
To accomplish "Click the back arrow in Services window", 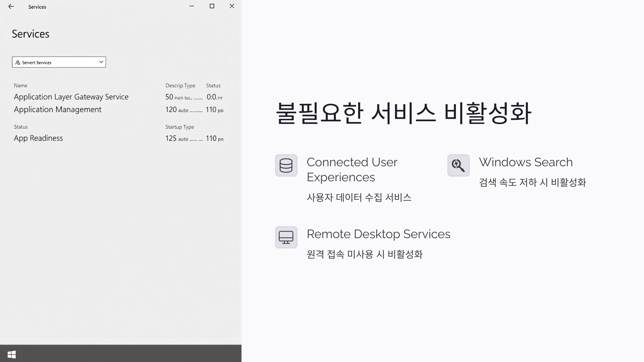I will pyautogui.click(x=11, y=6).
